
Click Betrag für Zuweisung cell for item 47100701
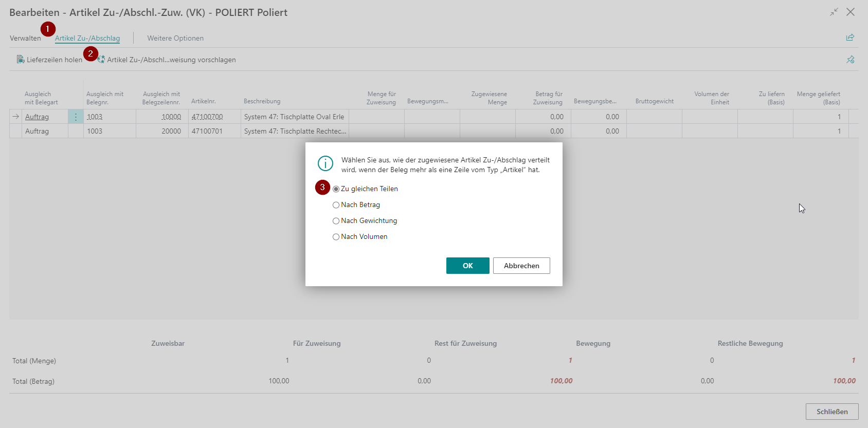tap(543, 131)
